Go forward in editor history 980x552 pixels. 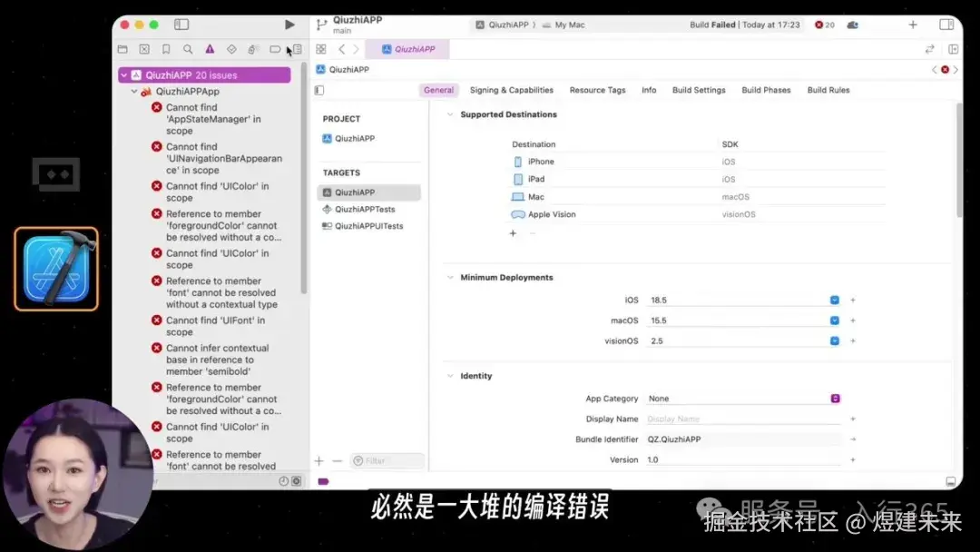point(357,49)
